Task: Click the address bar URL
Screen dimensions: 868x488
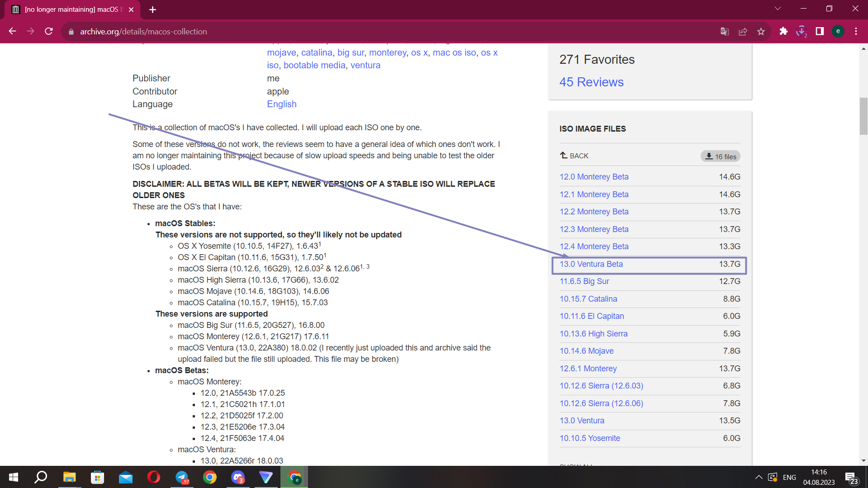Action: pyautogui.click(x=143, y=32)
